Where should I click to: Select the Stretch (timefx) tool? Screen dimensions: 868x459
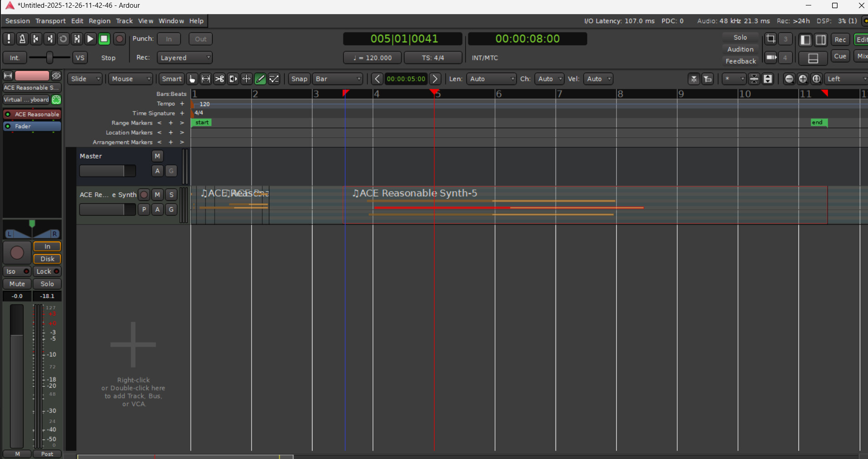click(233, 79)
